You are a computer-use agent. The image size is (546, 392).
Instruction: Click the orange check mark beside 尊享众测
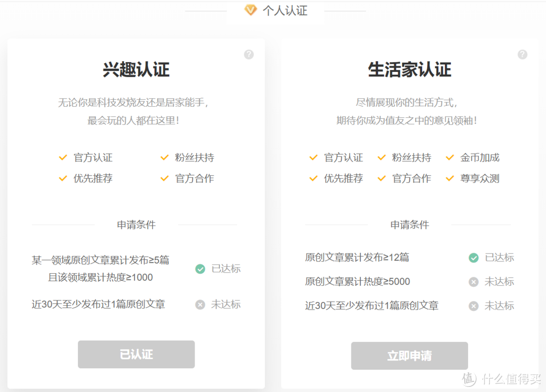pyautogui.click(x=450, y=179)
